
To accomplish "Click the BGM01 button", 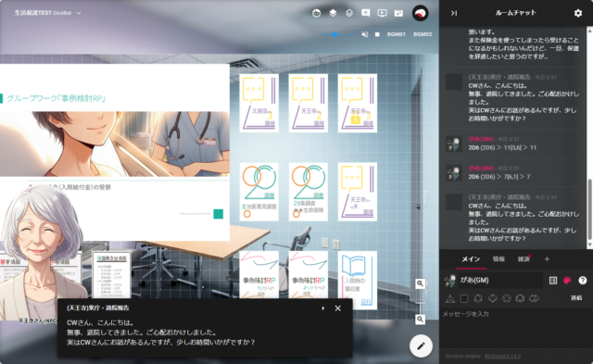I will click(396, 34).
